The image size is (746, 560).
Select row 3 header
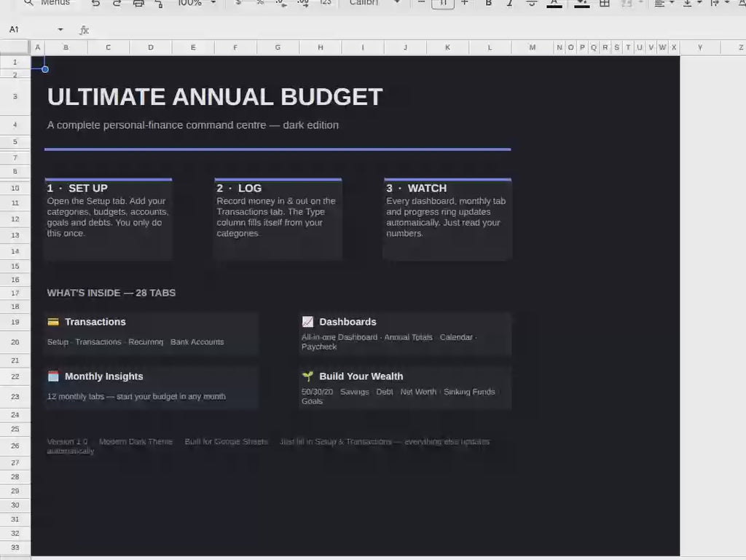tap(15, 97)
